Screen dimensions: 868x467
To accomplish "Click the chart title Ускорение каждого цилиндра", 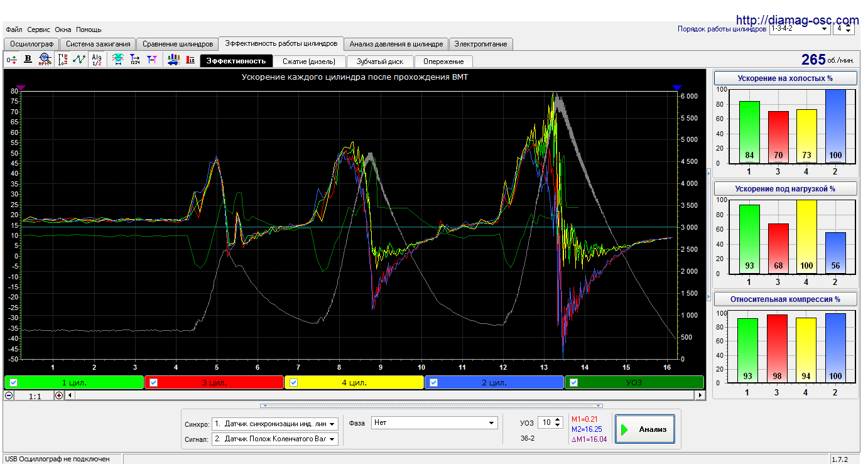I will (x=355, y=77).
